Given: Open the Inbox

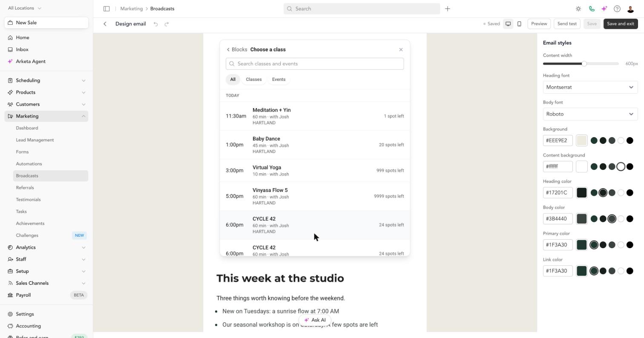Looking at the screenshot, I should tap(46, 49).
